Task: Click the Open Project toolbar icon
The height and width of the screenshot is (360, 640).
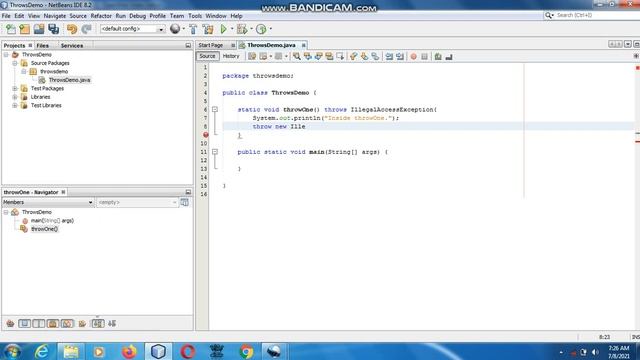Action: 39,29
